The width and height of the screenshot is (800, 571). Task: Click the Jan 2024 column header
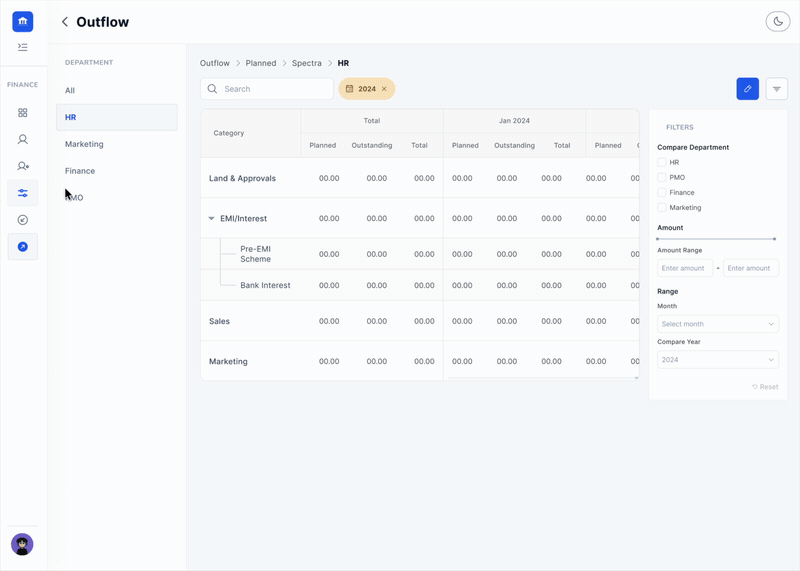pos(514,121)
